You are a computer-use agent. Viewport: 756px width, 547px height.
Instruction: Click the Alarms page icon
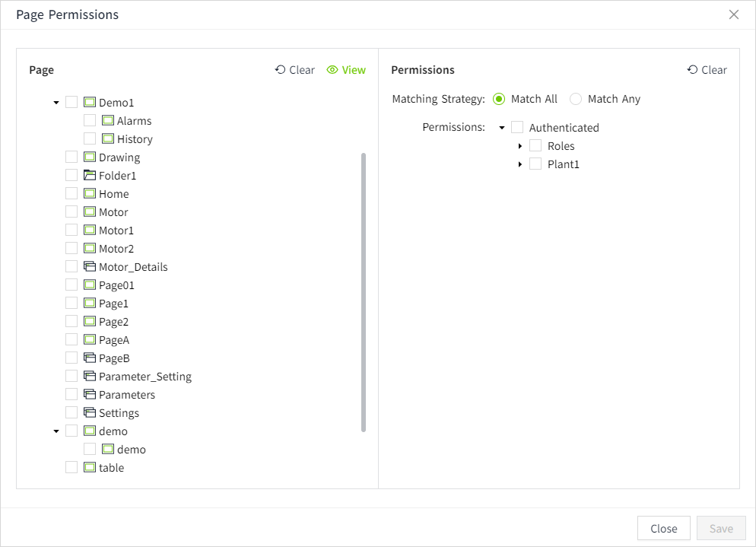(108, 121)
